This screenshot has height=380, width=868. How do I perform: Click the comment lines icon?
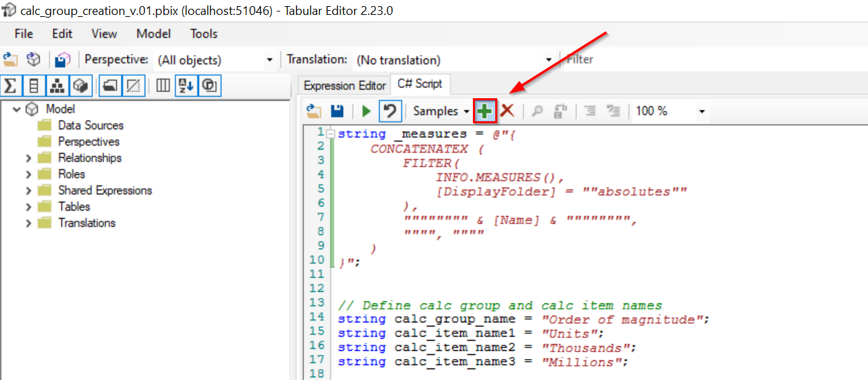pos(591,111)
